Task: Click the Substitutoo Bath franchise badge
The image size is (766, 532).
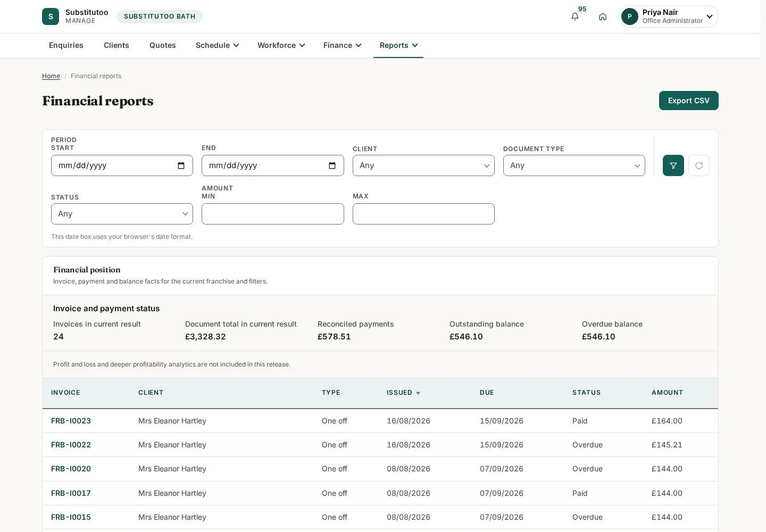Action: coord(160,16)
